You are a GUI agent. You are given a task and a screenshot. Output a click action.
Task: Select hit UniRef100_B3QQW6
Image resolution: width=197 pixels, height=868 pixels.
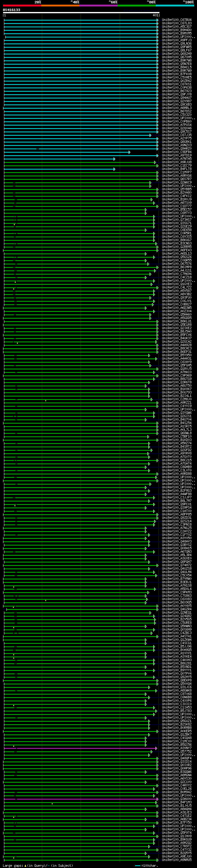[176, 772]
